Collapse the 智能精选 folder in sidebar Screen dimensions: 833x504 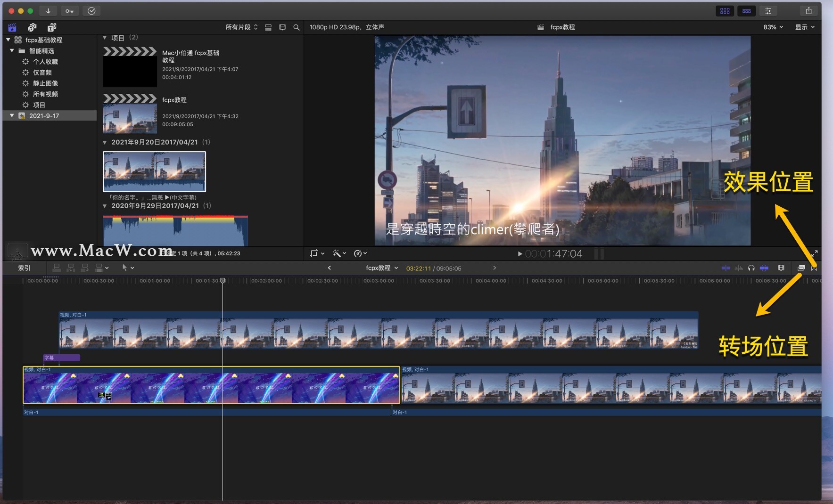[12, 51]
